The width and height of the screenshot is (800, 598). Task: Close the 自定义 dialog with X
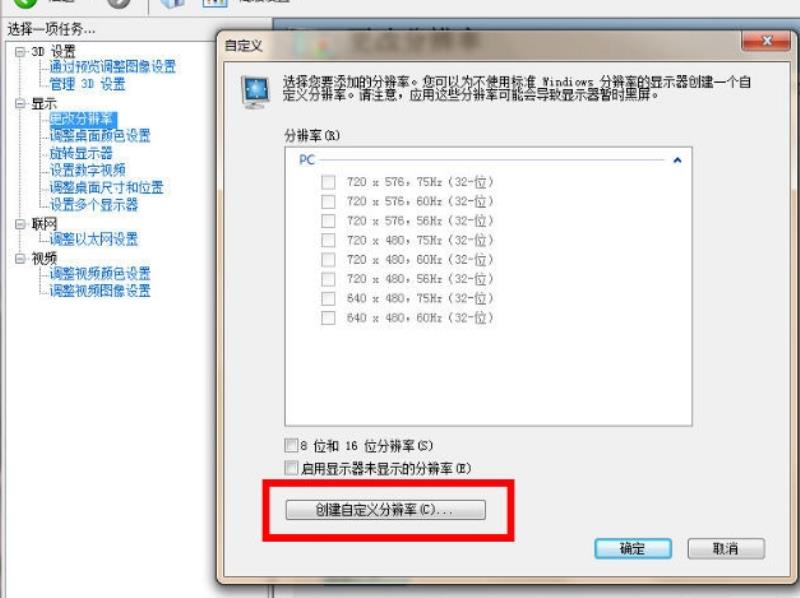pyautogui.click(x=766, y=41)
